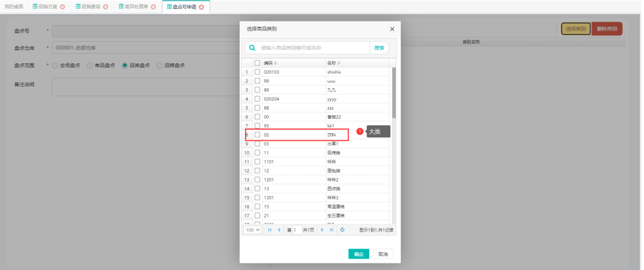
Task: Select checkbox for row 020103 shishis
Action: 258,72
